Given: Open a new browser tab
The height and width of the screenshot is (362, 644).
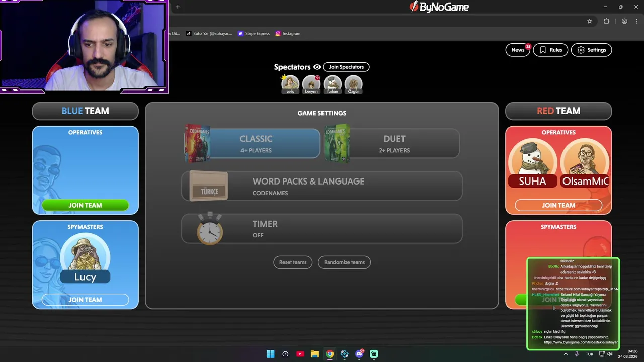Looking at the screenshot, I should pyautogui.click(x=178, y=7).
